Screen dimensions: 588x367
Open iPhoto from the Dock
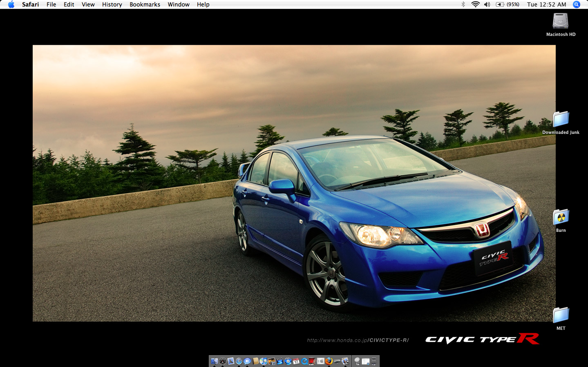[x=272, y=361]
